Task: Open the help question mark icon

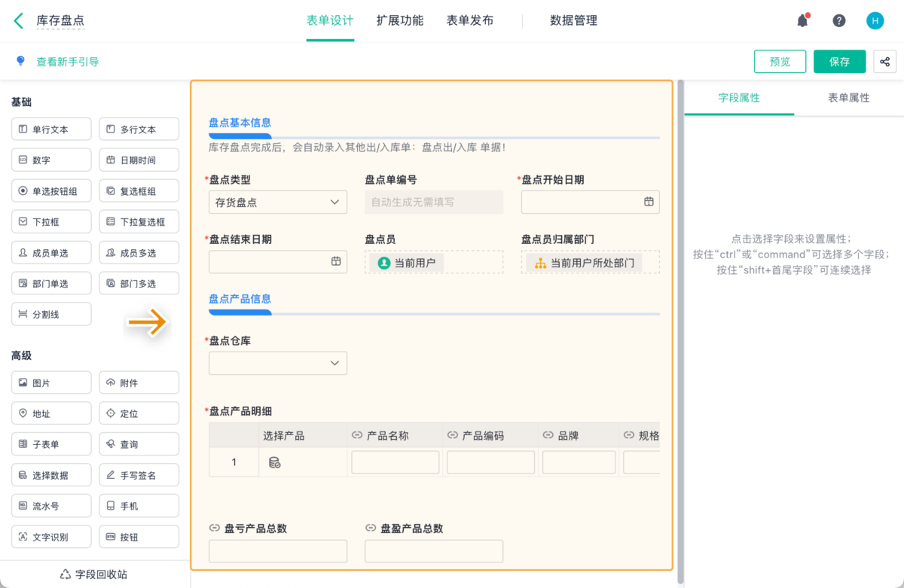Action: point(838,21)
